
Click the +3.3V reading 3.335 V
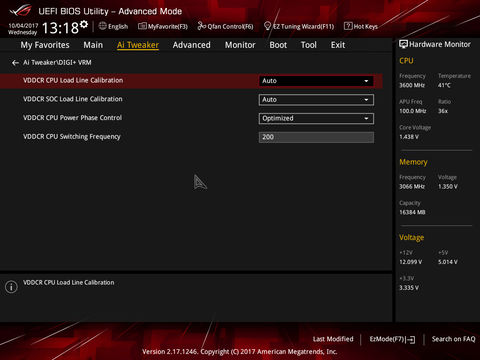coord(409,288)
